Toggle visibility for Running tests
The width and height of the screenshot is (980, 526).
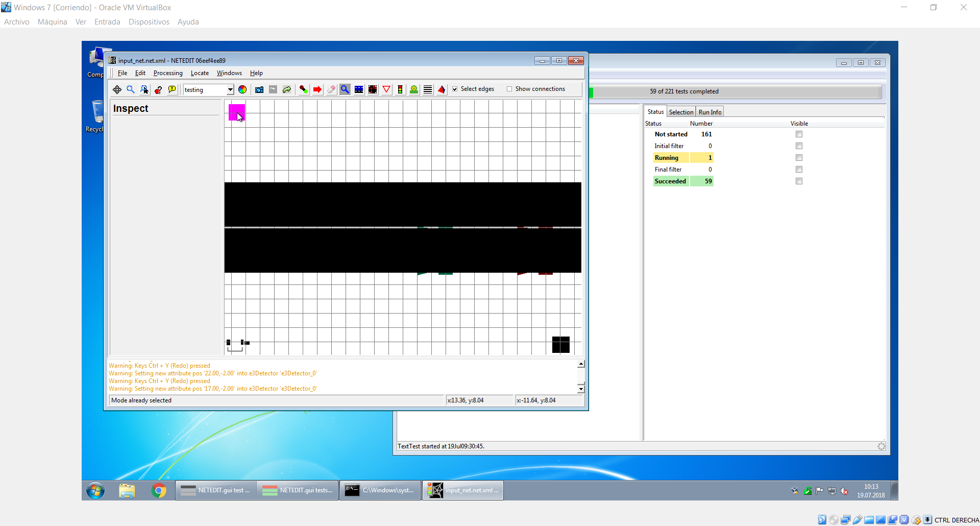799,158
